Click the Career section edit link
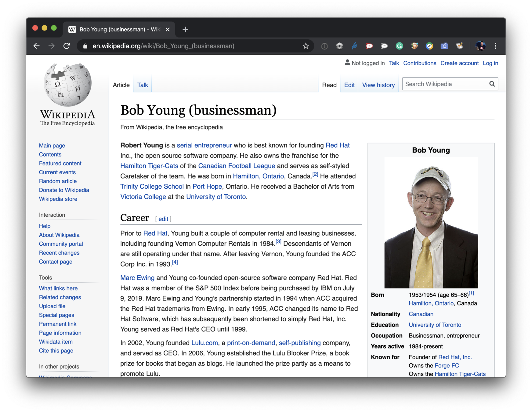This screenshot has width=532, height=412. pyautogui.click(x=163, y=219)
